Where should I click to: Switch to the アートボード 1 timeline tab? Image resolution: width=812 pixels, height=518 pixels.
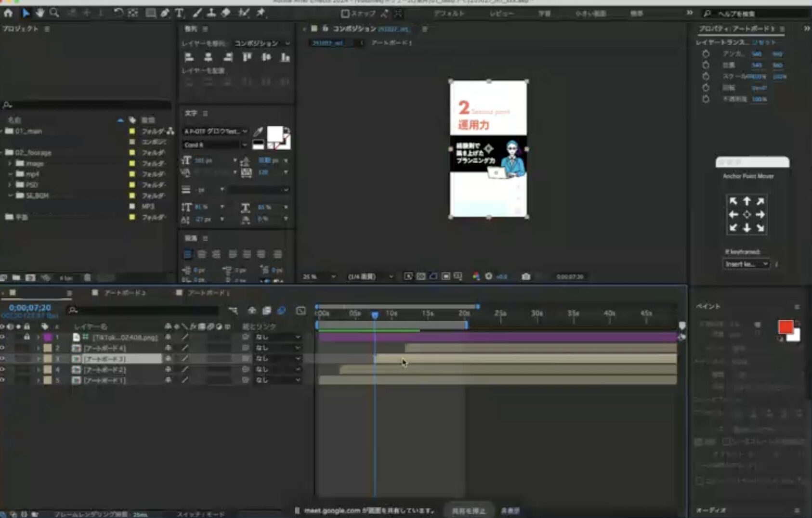click(207, 293)
